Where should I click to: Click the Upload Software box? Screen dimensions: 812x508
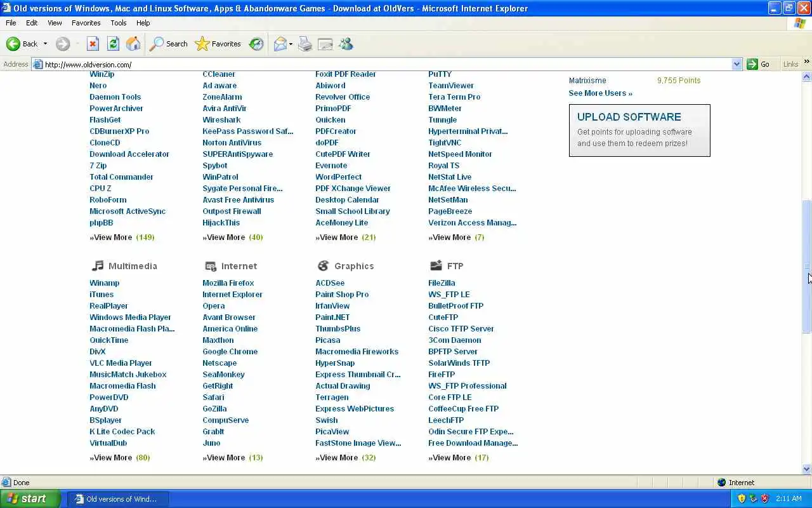pos(639,130)
